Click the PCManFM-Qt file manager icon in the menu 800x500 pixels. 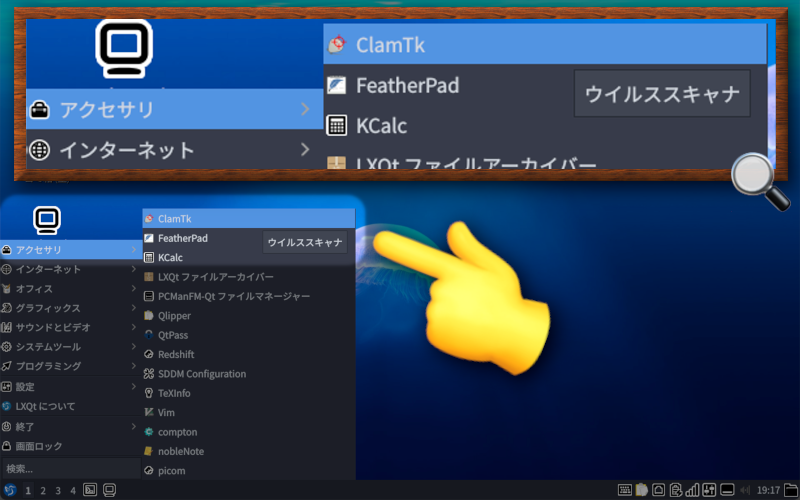(149, 296)
